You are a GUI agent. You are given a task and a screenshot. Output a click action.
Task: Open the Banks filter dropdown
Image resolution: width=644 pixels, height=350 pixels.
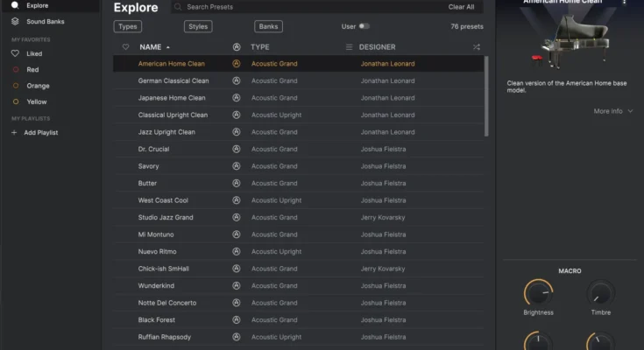[268, 26]
